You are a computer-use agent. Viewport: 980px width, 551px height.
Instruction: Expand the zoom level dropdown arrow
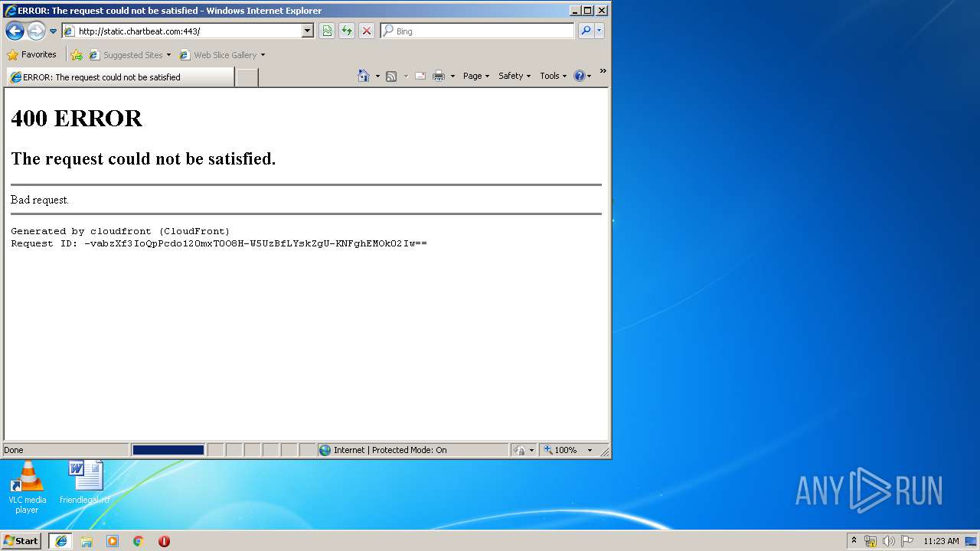590,450
